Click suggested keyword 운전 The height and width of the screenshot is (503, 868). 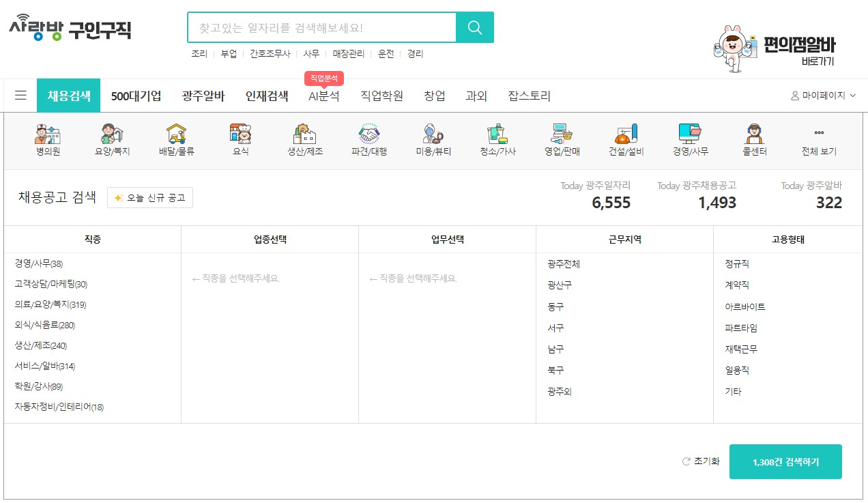pos(386,53)
